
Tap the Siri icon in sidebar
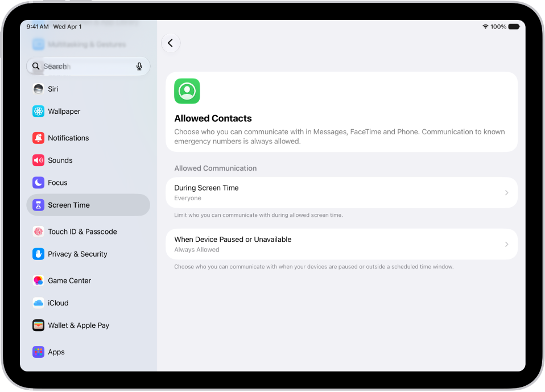coord(38,89)
